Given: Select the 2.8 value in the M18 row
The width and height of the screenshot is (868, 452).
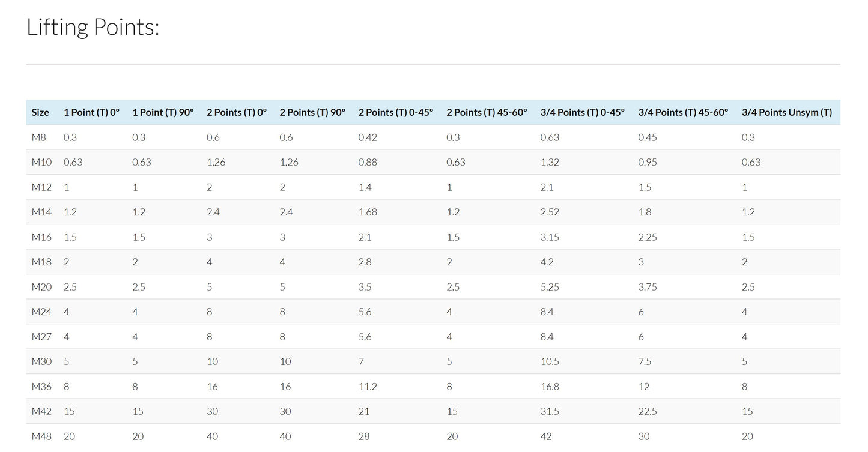Looking at the screenshot, I should pos(365,262).
